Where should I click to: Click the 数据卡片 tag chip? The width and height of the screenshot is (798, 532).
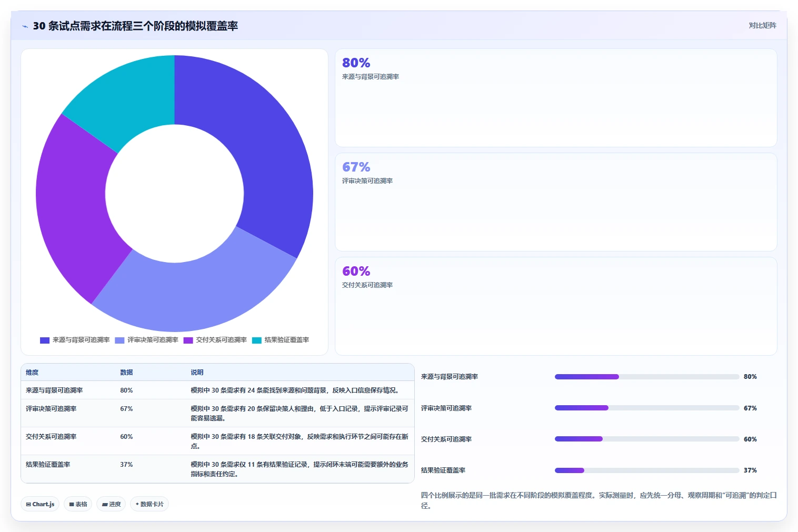click(x=149, y=504)
